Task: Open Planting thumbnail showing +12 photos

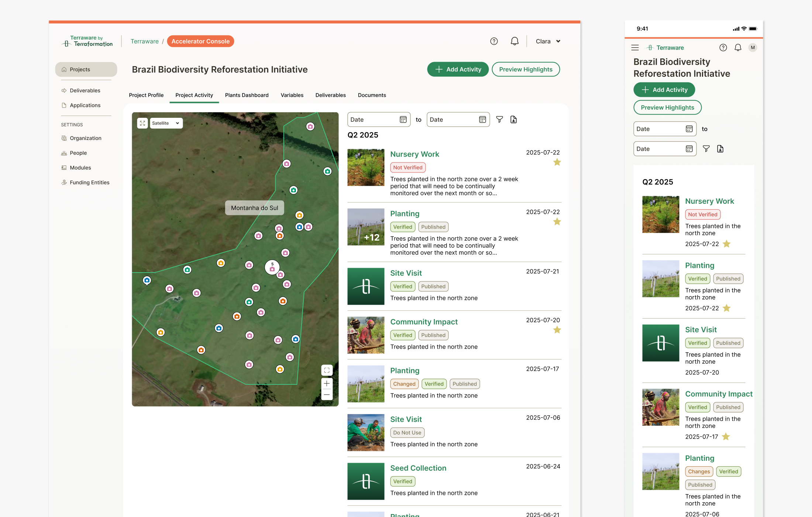Action: (366, 227)
